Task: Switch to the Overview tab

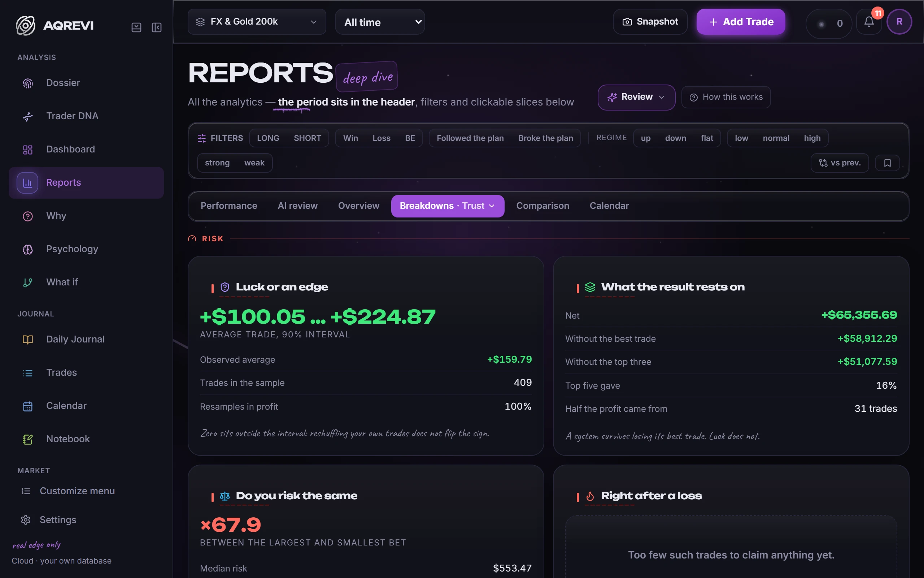Action: point(358,206)
